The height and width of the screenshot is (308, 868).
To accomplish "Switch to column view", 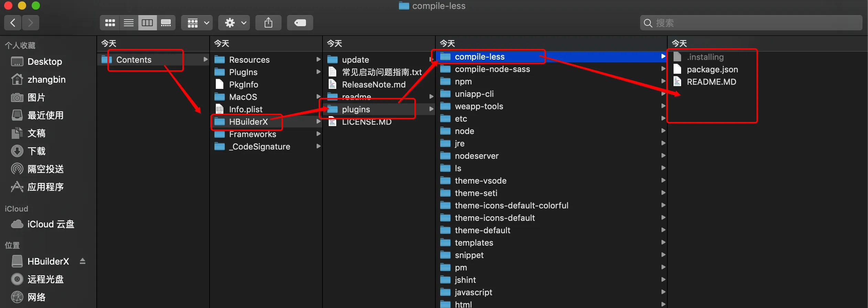I will [x=147, y=23].
